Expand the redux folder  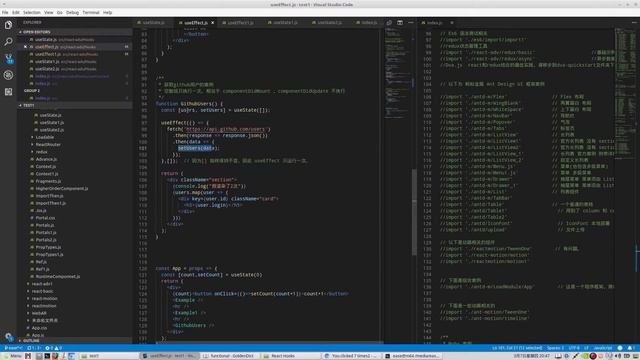click(42, 152)
